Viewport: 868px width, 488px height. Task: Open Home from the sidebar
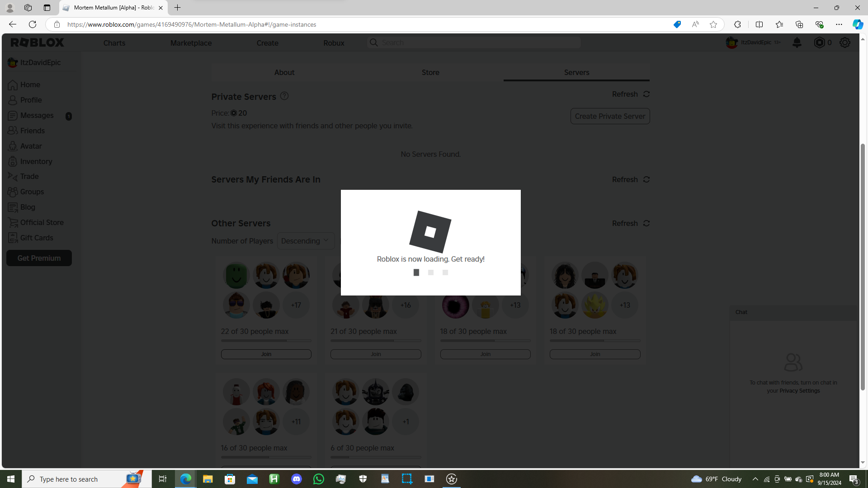pyautogui.click(x=30, y=84)
